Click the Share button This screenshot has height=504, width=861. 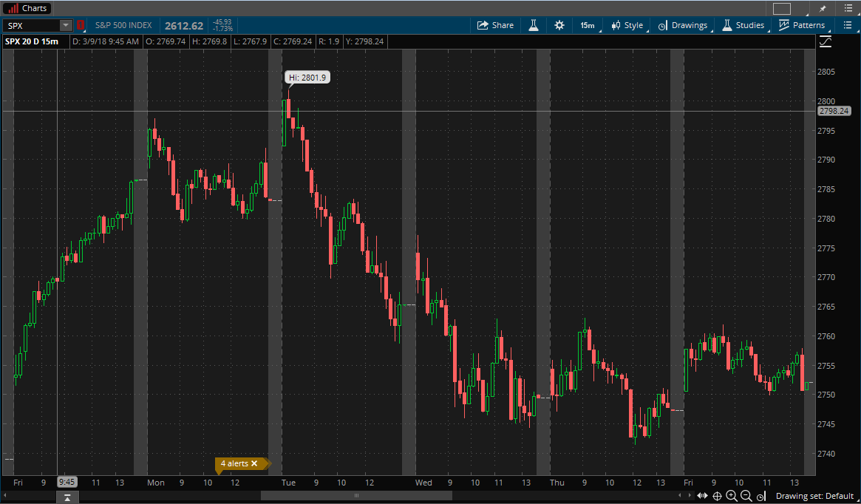coord(495,24)
